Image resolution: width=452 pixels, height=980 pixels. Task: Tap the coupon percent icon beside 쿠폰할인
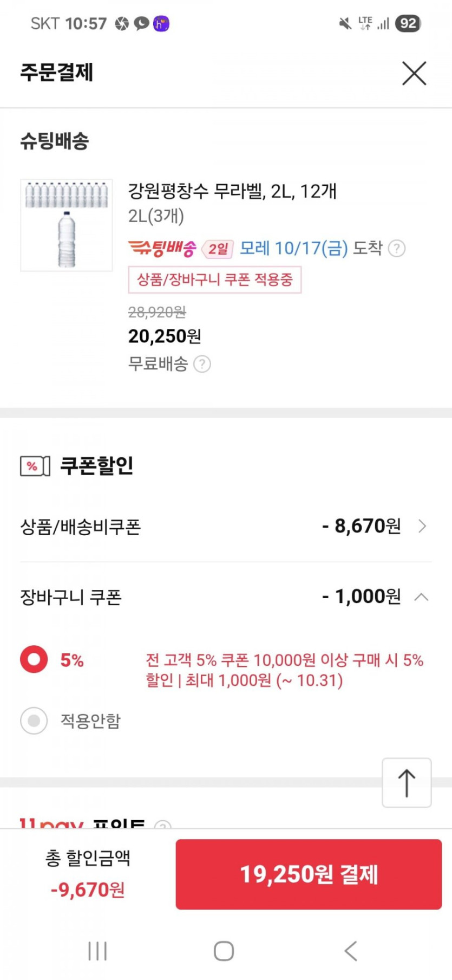(x=35, y=466)
